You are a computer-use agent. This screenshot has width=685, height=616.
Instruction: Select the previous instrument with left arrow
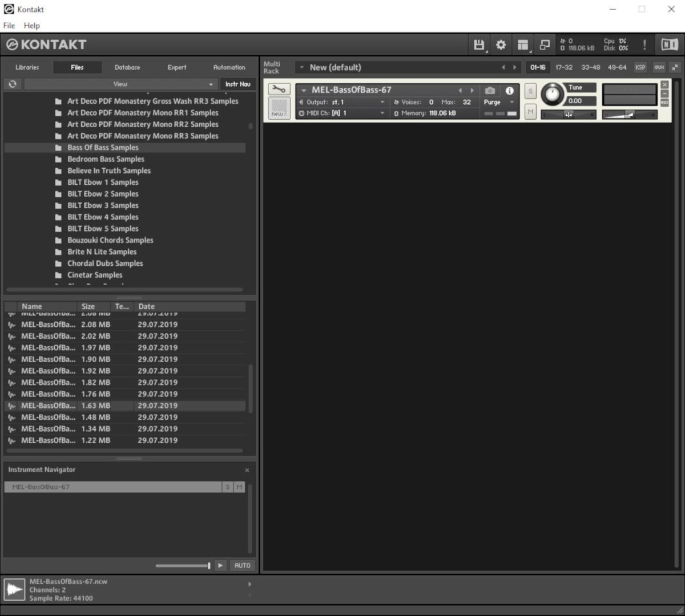(x=460, y=90)
